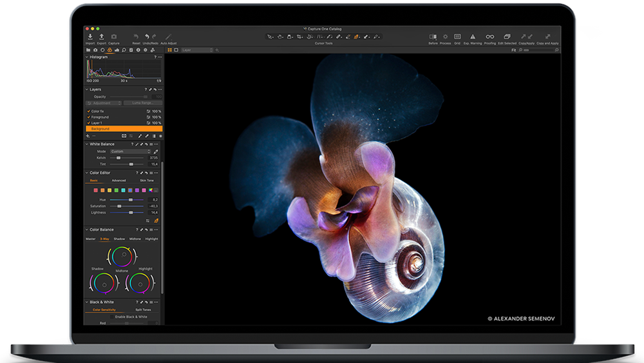644x363 pixels.
Task: Pick the cyan swatch in Color Editor
Action: point(123,190)
